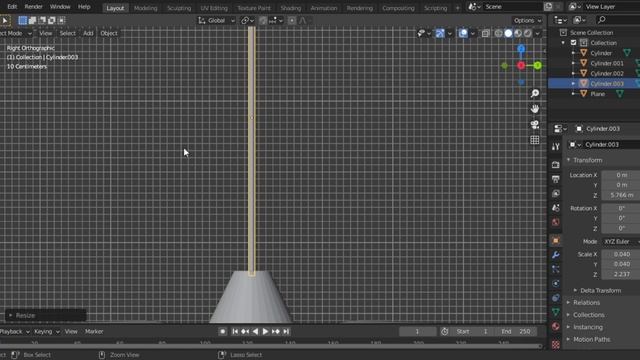Open the viewport shading options arrow
The height and width of the screenshot is (360, 640).
tap(538, 33)
